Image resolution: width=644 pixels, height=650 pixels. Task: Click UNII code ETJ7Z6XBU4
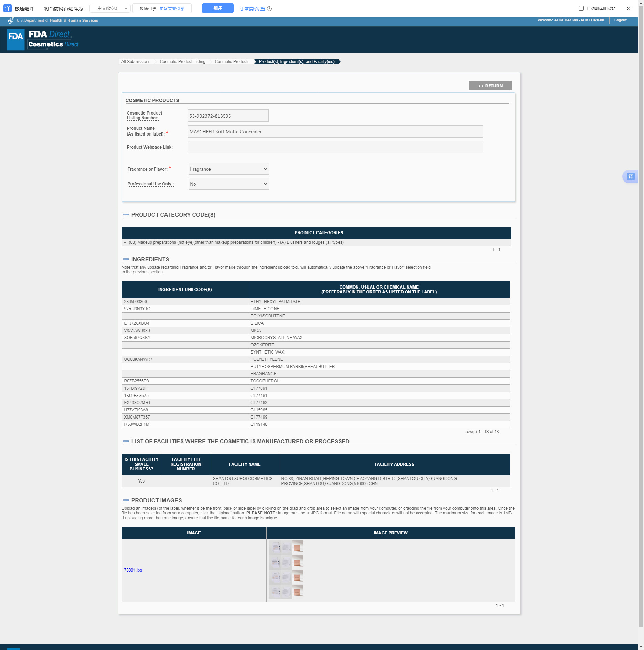[137, 323]
